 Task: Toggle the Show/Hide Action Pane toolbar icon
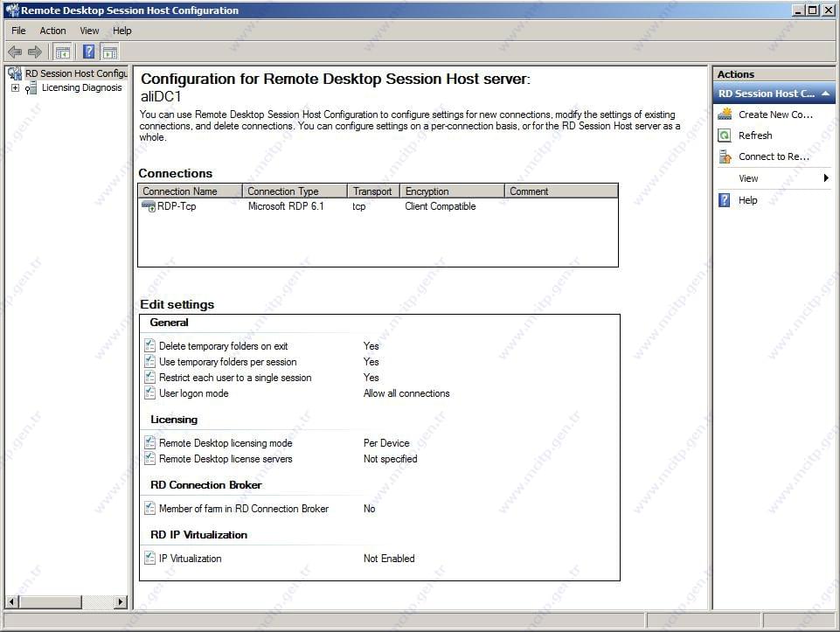110,52
